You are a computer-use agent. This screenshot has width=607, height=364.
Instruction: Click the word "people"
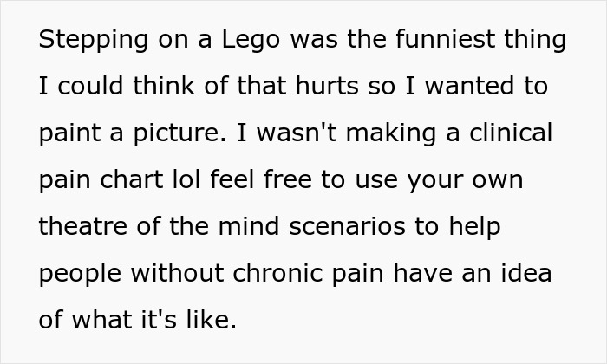pyautogui.click(x=82, y=275)
